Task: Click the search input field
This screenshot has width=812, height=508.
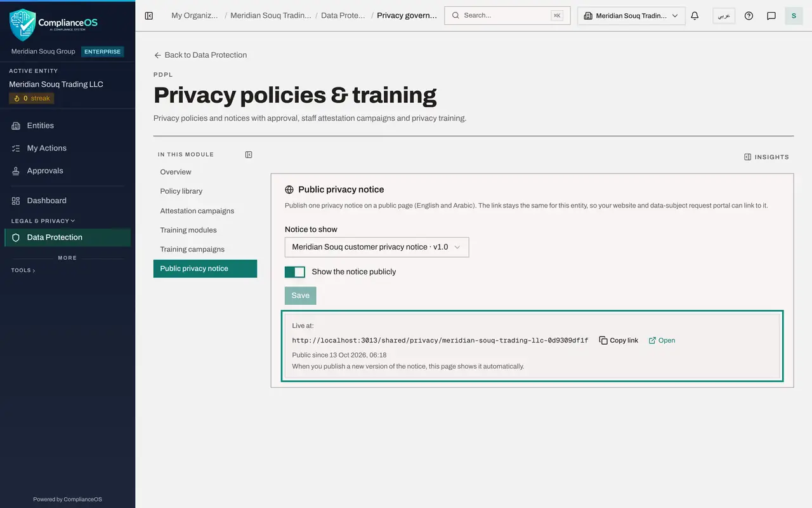Action: pyautogui.click(x=507, y=16)
